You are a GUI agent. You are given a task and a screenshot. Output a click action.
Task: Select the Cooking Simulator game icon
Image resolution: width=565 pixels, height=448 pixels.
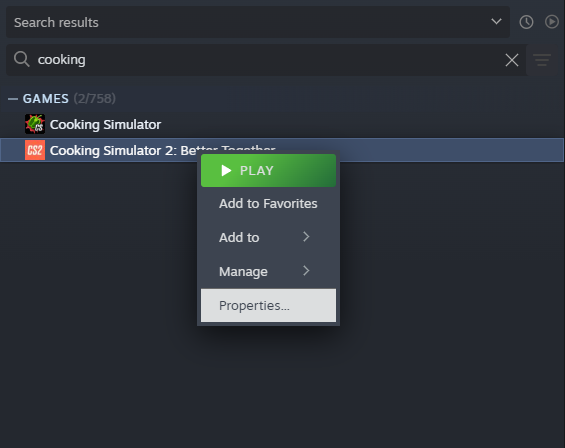[35, 124]
